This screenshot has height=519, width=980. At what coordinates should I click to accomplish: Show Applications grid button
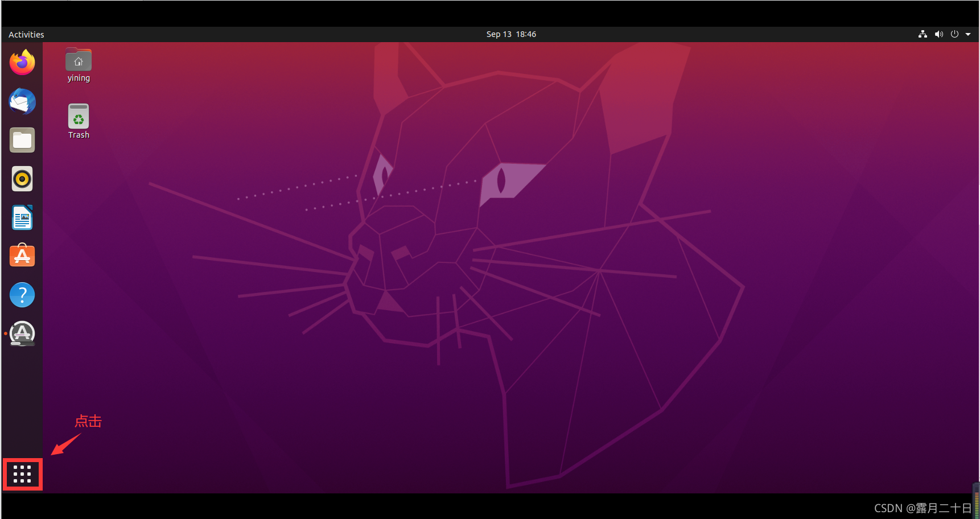(22, 474)
